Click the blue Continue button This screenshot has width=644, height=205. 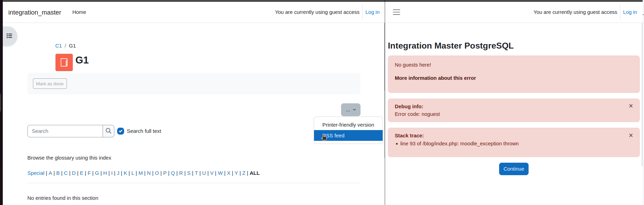514,169
